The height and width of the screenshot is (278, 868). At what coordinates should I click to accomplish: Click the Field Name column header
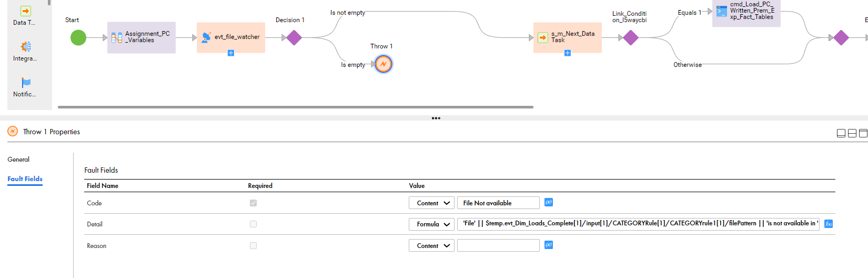click(x=103, y=186)
